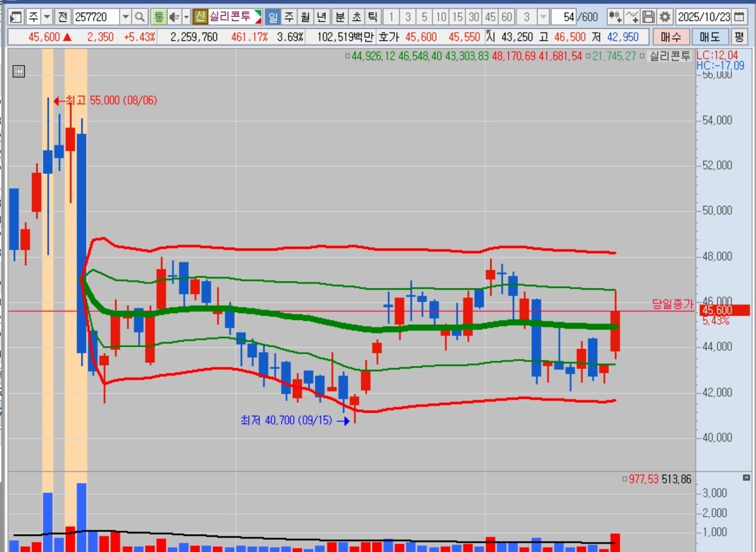The width and height of the screenshot is (756, 552).
Task: Click the 매도 sell button
Action: pyautogui.click(x=709, y=37)
